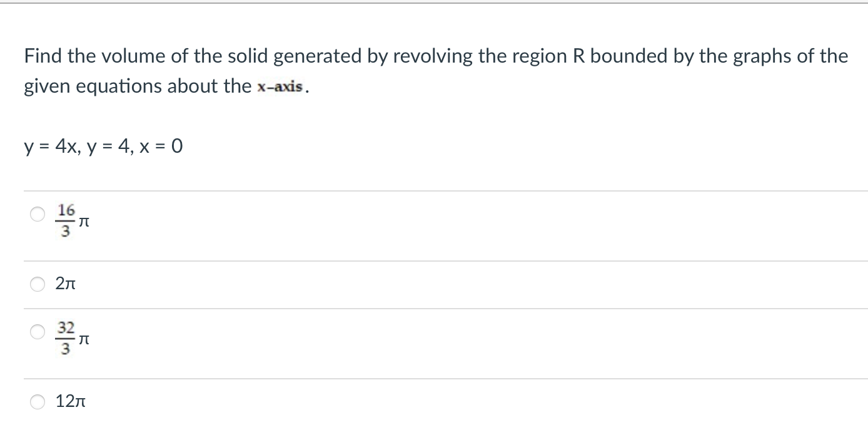Click the equation y = 4x, y = 4, x = 0
The image size is (868, 447).
[x=102, y=146]
